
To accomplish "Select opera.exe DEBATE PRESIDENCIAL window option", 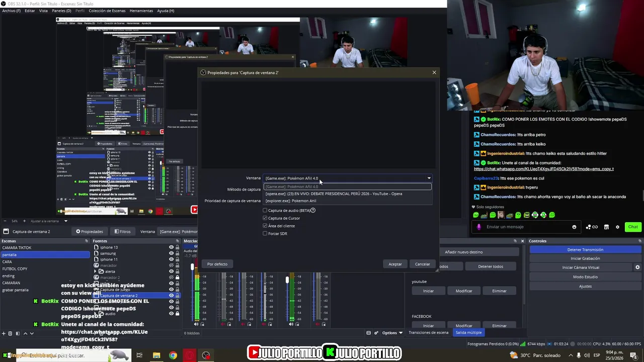I will pos(348,194).
